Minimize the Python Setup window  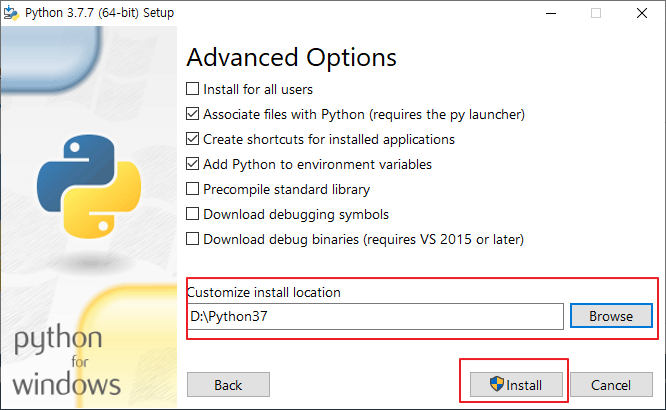[x=551, y=13]
